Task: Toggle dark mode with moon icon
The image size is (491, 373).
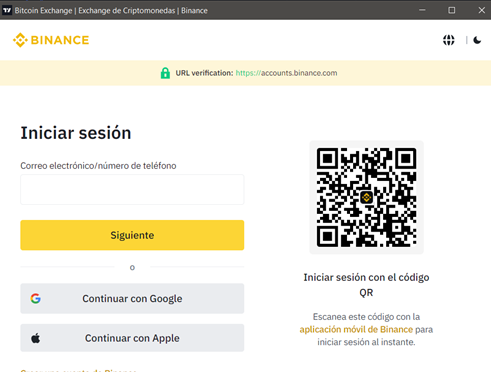Action: tap(477, 40)
